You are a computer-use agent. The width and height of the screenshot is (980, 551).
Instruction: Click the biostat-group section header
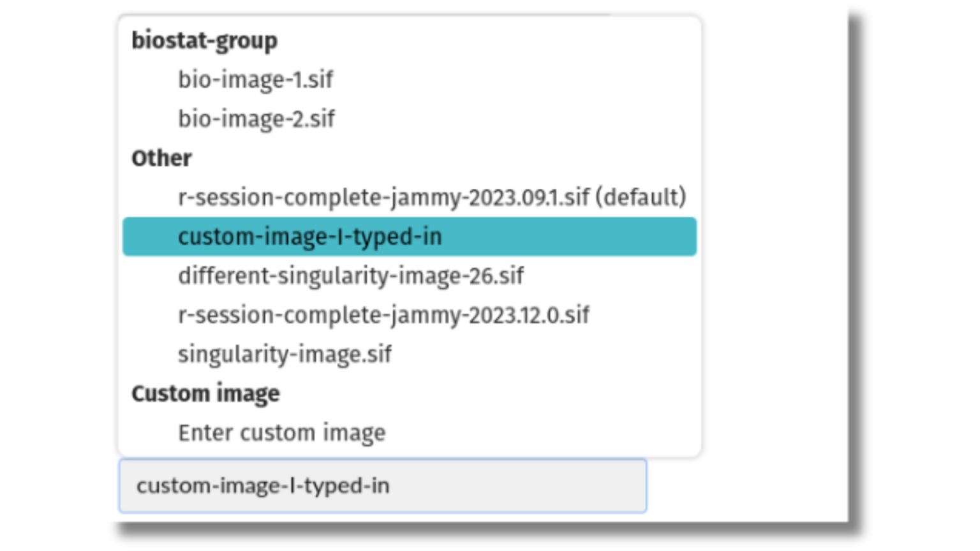(x=204, y=40)
